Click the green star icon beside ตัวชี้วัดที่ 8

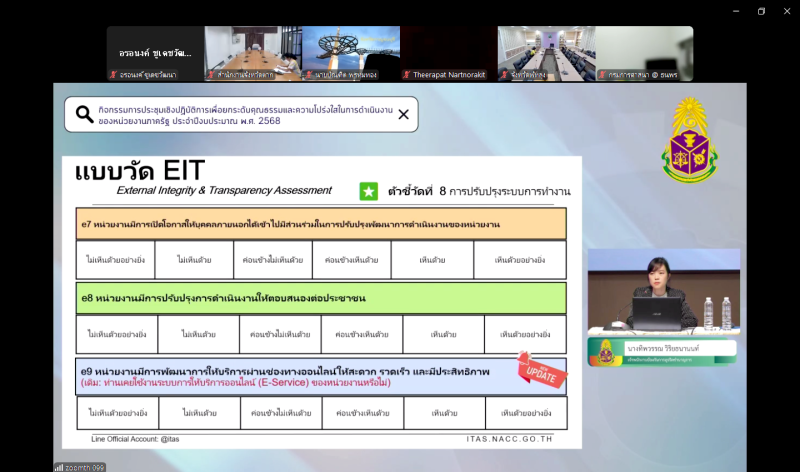pyautogui.click(x=369, y=191)
